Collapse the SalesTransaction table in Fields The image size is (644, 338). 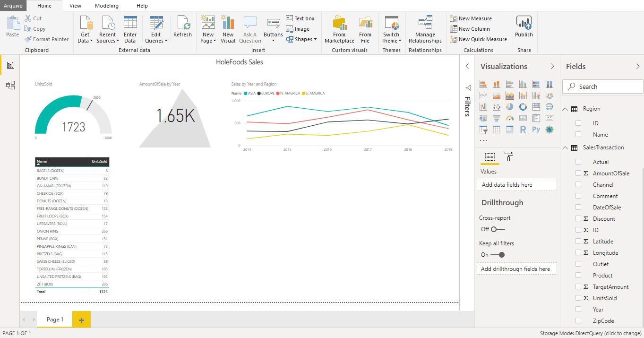point(565,148)
